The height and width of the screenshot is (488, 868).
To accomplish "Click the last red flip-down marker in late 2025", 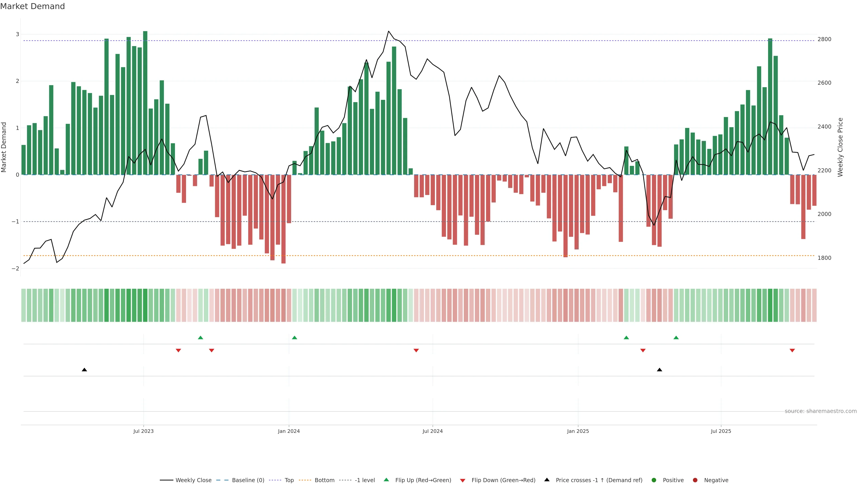I will tap(792, 351).
